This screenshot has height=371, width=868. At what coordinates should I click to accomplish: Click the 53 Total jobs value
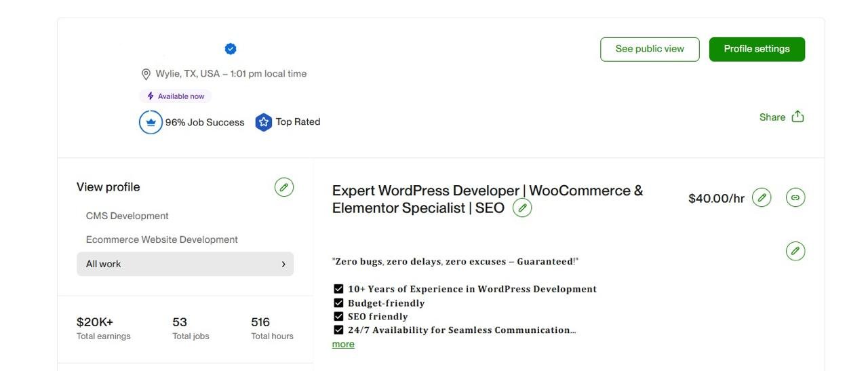(180, 322)
